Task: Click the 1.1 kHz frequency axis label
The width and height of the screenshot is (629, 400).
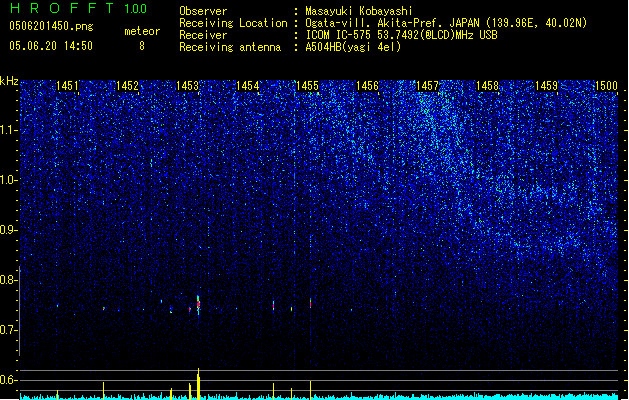Action: click(x=8, y=130)
